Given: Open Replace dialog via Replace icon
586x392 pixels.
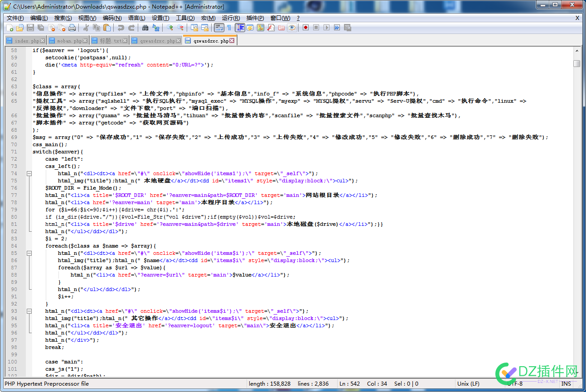Looking at the screenshot, I should pos(155,28).
